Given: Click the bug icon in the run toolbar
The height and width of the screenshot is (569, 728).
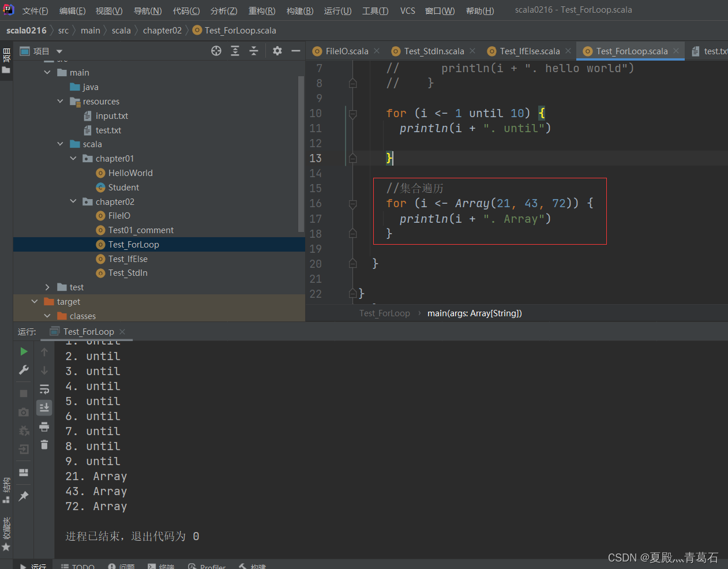Looking at the screenshot, I should 24,431.
